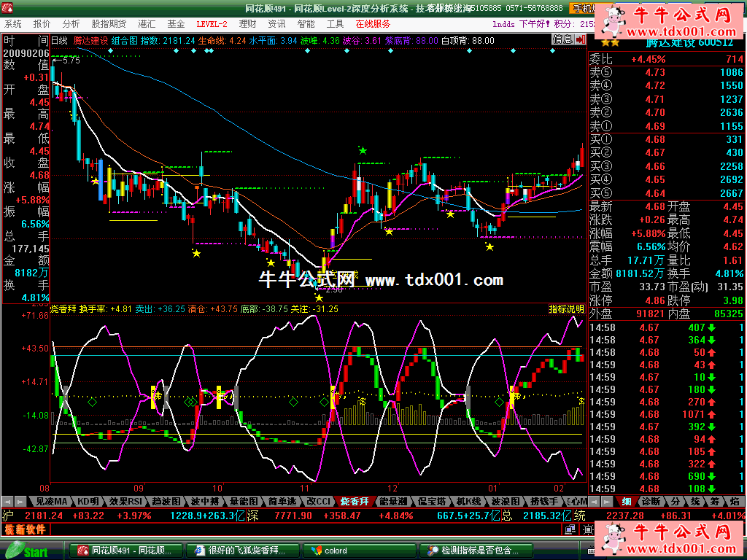Open the 分析 menu

click(x=71, y=24)
